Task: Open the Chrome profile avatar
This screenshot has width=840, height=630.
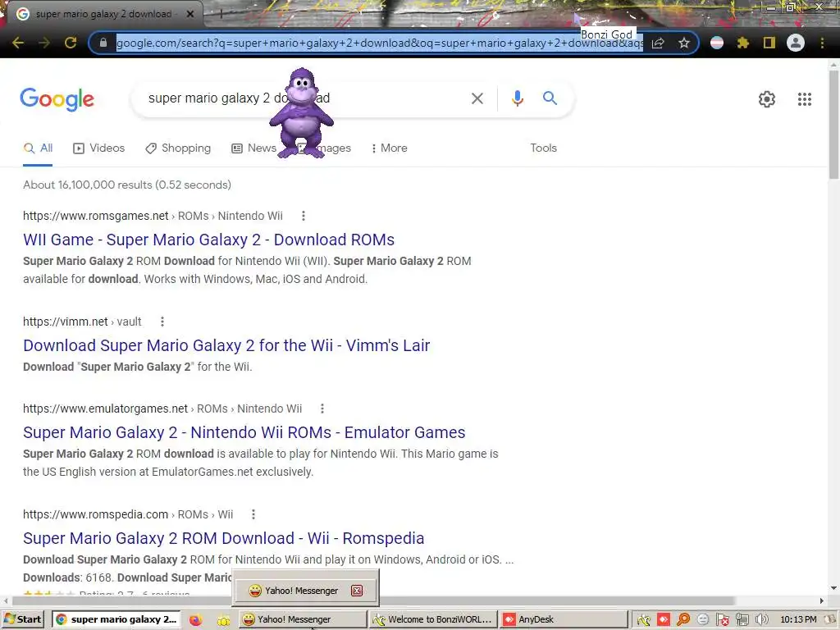Action: [796, 43]
